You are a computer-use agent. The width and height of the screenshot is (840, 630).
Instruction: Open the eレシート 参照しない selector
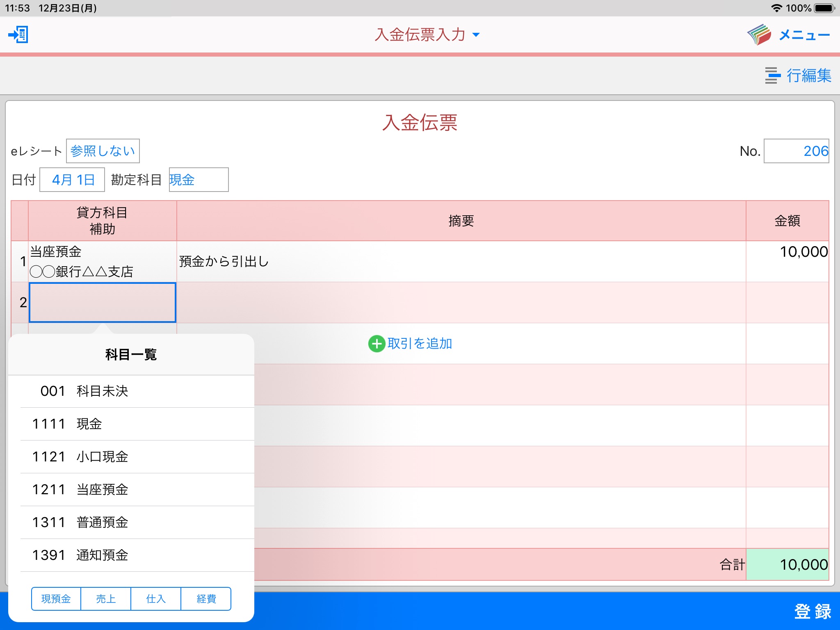pos(103,151)
